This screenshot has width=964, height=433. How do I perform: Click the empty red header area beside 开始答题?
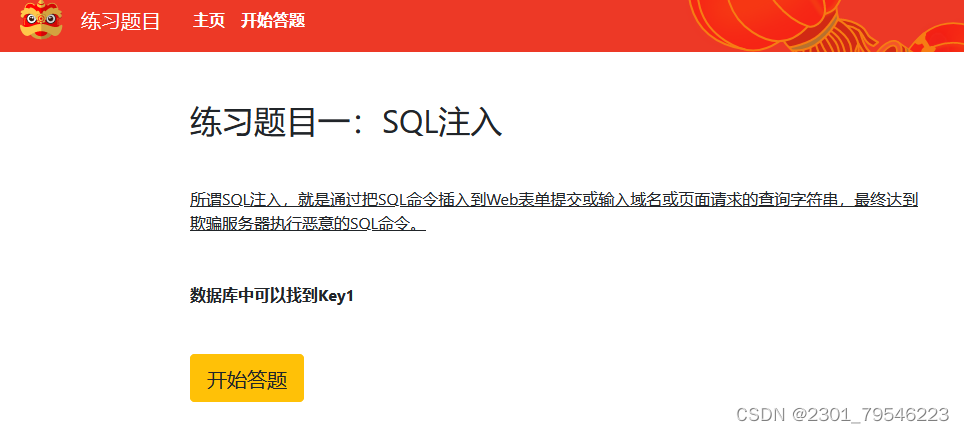tap(492, 25)
